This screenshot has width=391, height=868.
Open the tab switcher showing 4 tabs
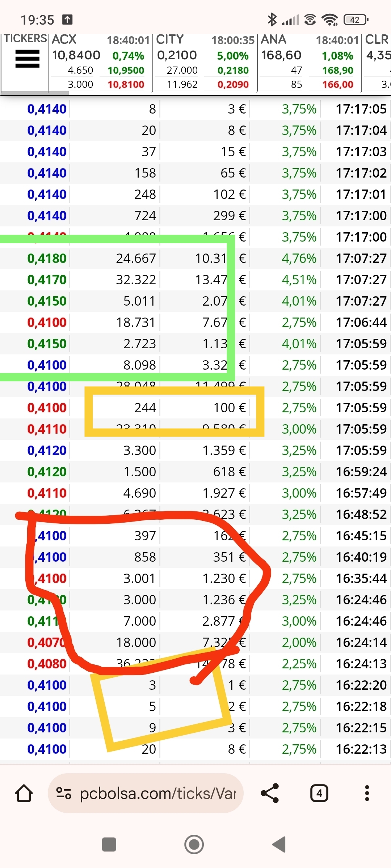pyautogui.click(x=319, y=793)
